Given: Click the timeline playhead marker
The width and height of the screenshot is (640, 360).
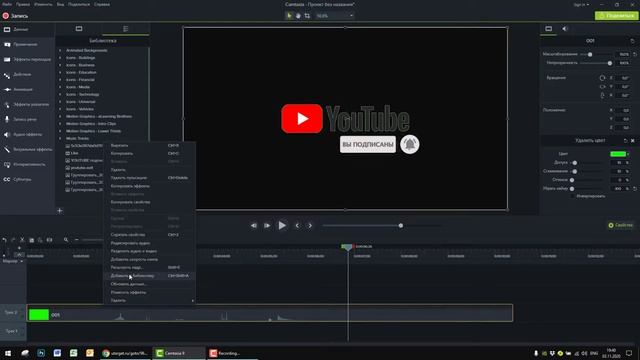Looking at the screenshot, I should pyautogui.click(x=347, y=247).
